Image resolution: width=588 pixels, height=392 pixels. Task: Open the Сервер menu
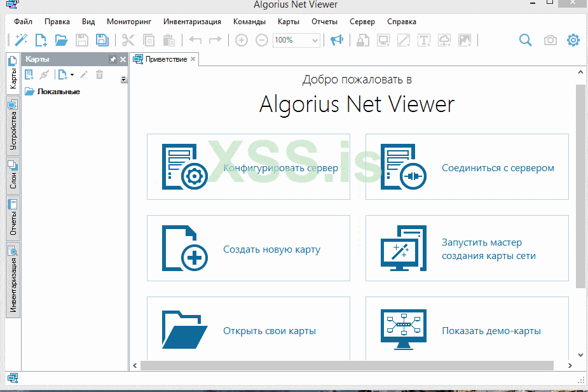362,22
